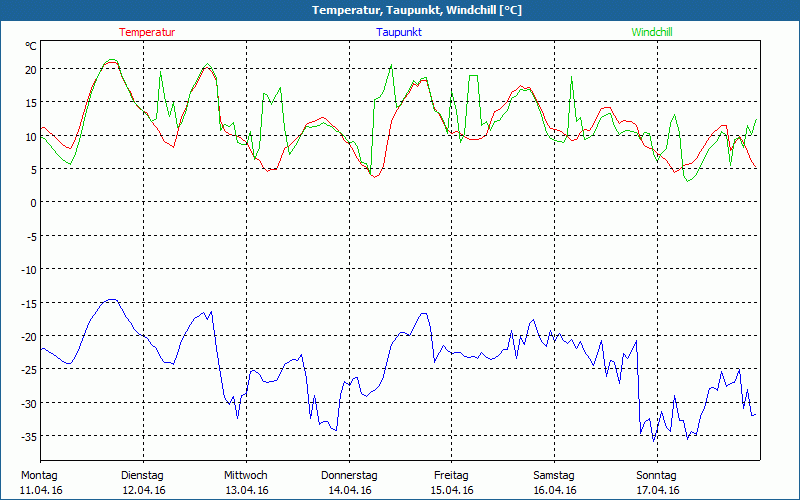The width and height of the screenshot is (800, 500).
Task: Click the -25 value on the y-axis
Action: point(29,370)
